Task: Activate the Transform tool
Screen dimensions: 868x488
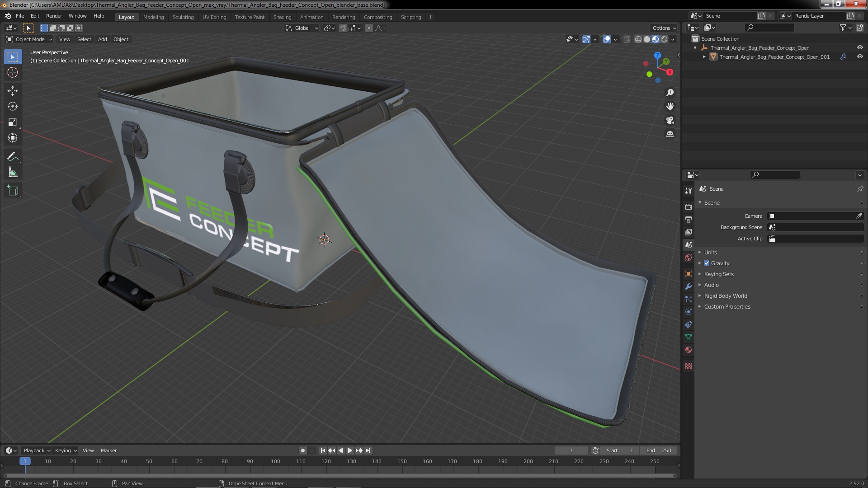Action: (x=13, y=138)
